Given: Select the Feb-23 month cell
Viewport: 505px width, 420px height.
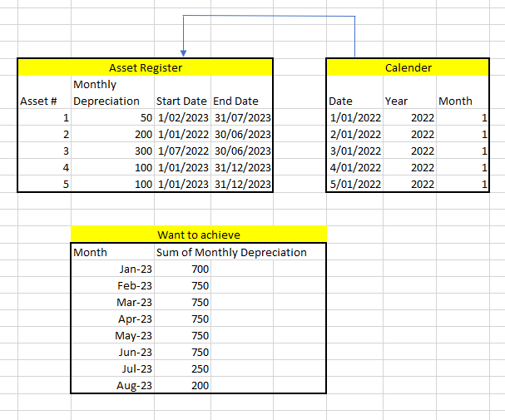Looking at the screenshot, I should click(x=112, y=285).
